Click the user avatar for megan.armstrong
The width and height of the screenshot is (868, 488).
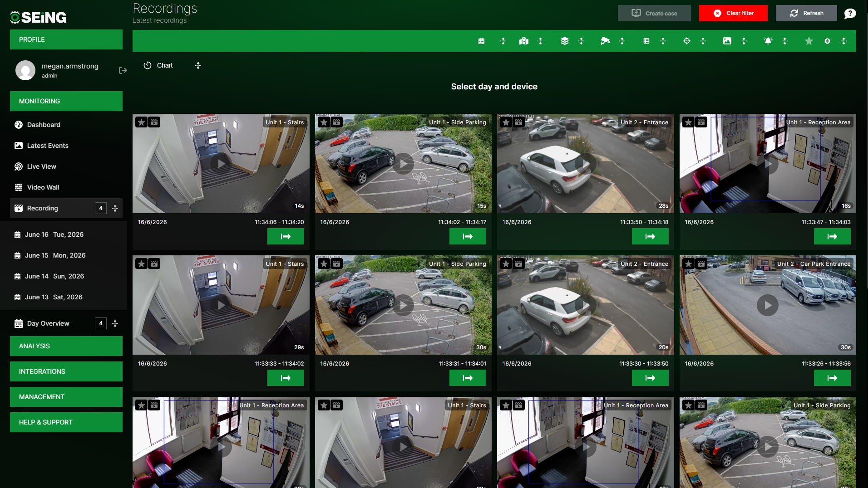click(x=25, y=70)
